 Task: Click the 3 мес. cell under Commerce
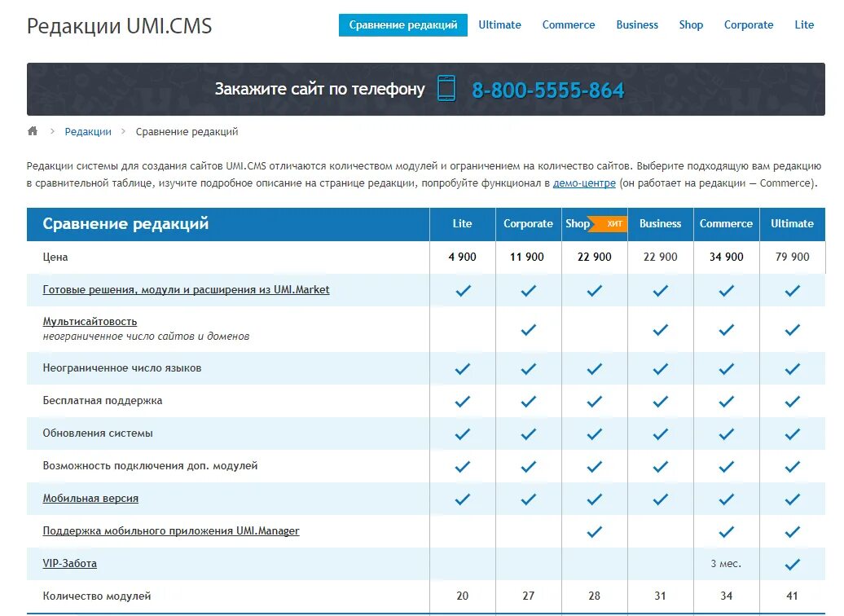tap(726, 564)
